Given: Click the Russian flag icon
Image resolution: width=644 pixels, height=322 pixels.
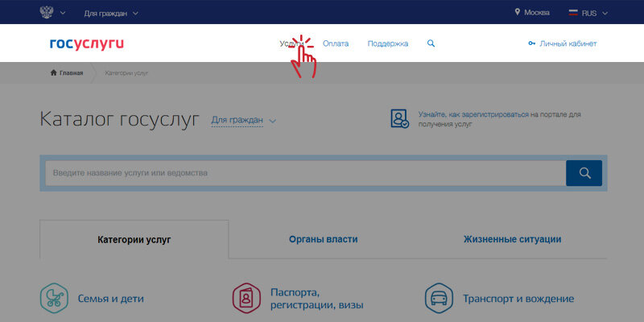Looking at the screenshot, I should point(573,13).
